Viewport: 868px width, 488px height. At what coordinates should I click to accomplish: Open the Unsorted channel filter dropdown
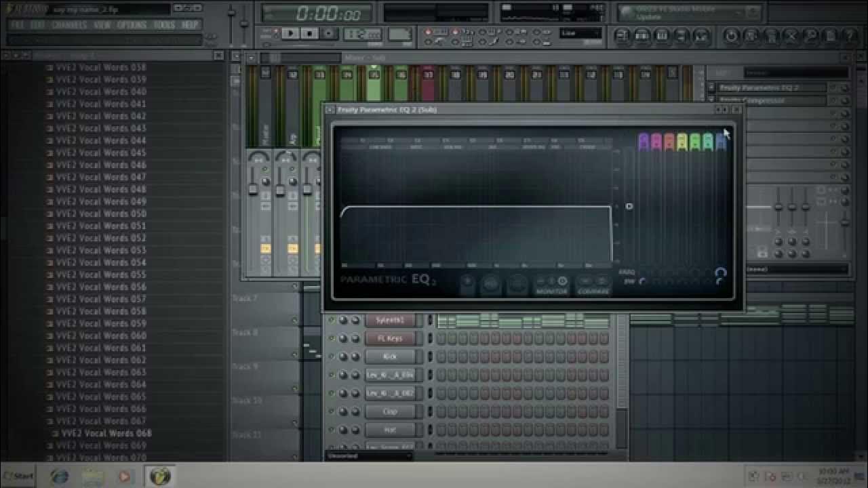click(x=368, y=455)
